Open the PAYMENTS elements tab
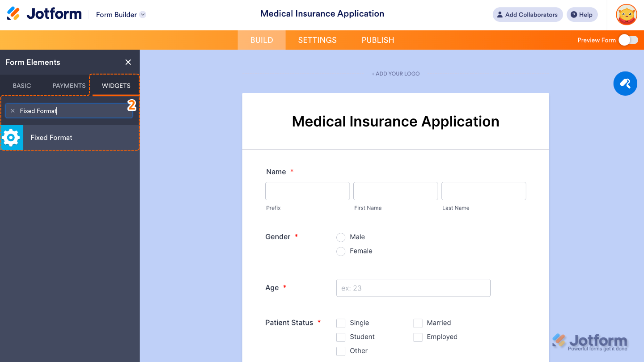The height and width of the screenshot is (362, 644). coord(68,85)
